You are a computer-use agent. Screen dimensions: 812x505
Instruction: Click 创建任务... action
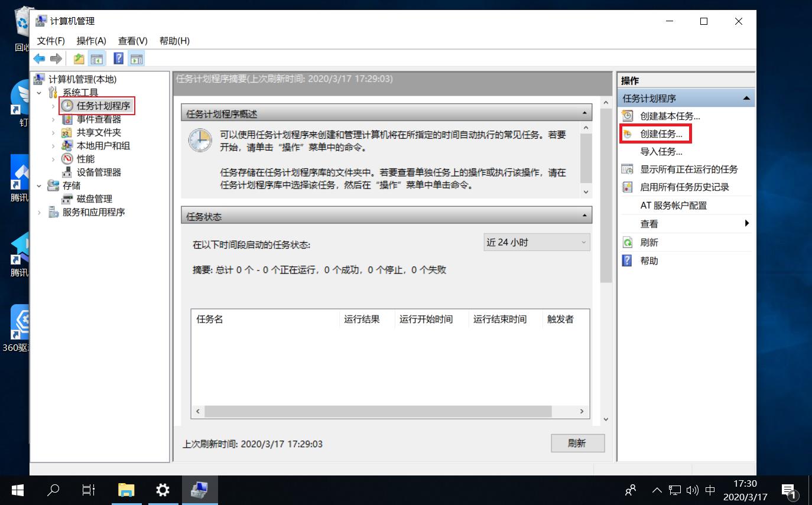coord(661,134)
